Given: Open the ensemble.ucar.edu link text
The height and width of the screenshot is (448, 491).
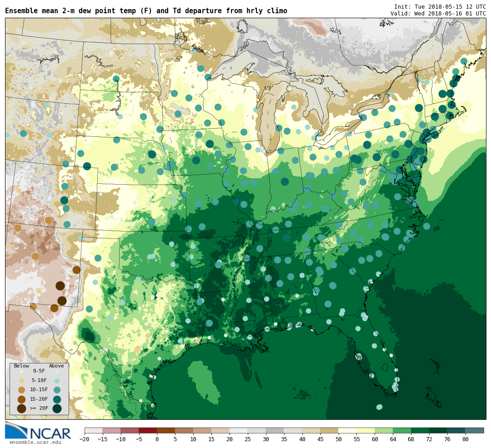Looking at the screenshot, I should (35, 443).
